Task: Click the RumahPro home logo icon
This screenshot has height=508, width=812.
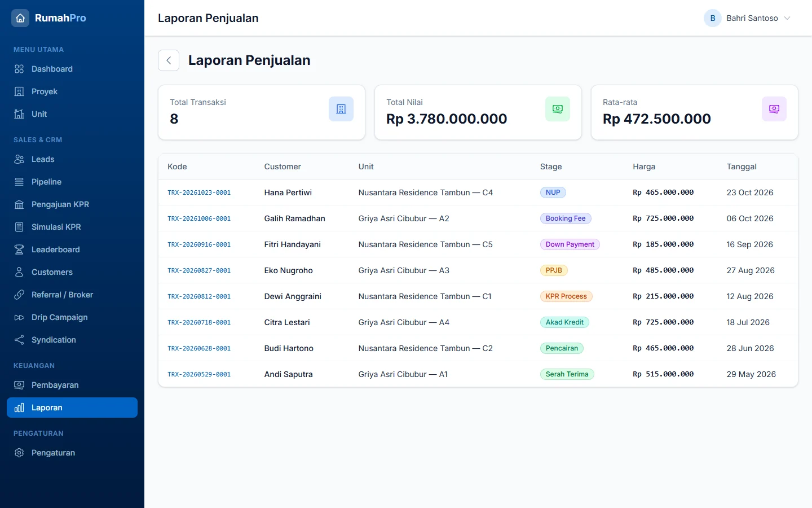Action: [x=20, y=18]
